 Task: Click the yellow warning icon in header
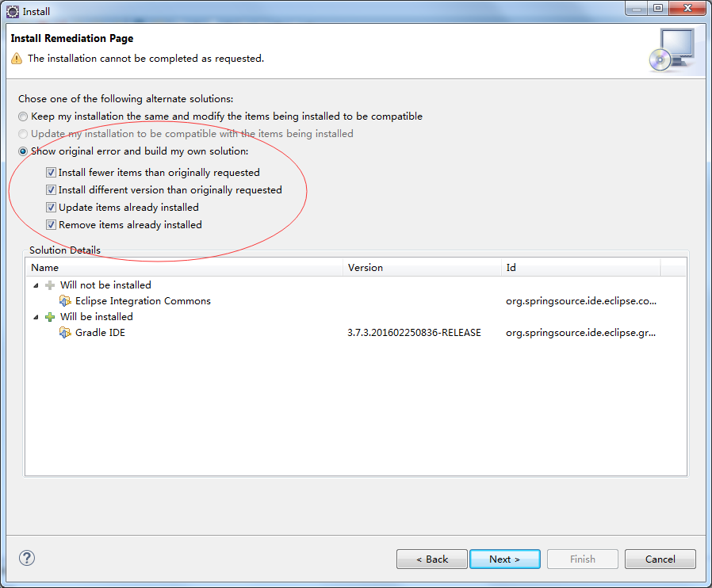pos(17,59)
